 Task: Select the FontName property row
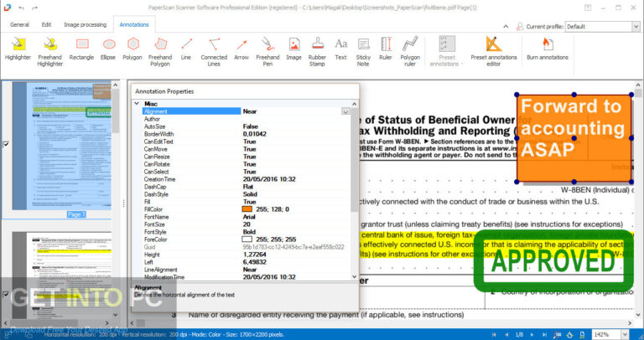(x=246, y=217)
